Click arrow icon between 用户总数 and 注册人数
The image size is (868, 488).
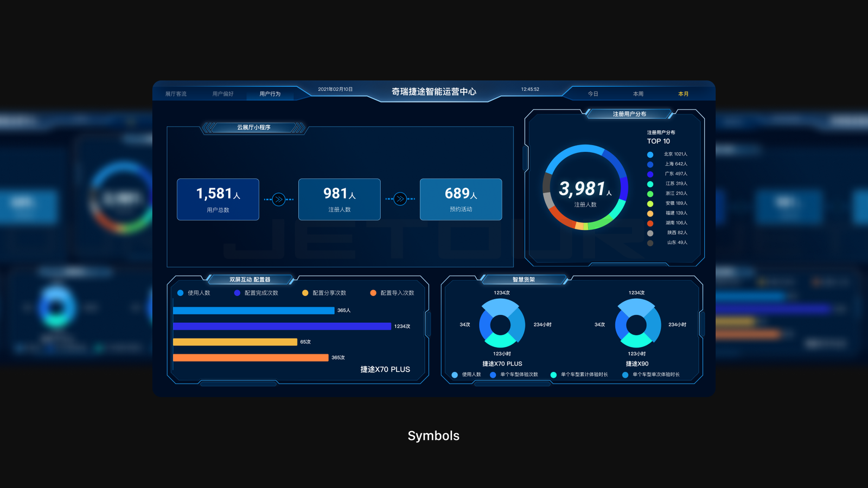point(279,200)
